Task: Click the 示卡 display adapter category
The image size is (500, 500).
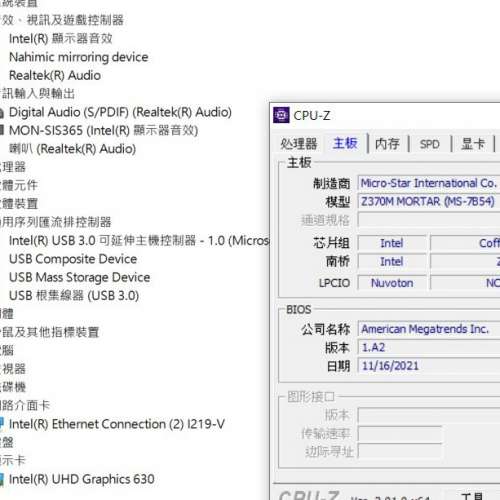Action: tap(13, 461)
